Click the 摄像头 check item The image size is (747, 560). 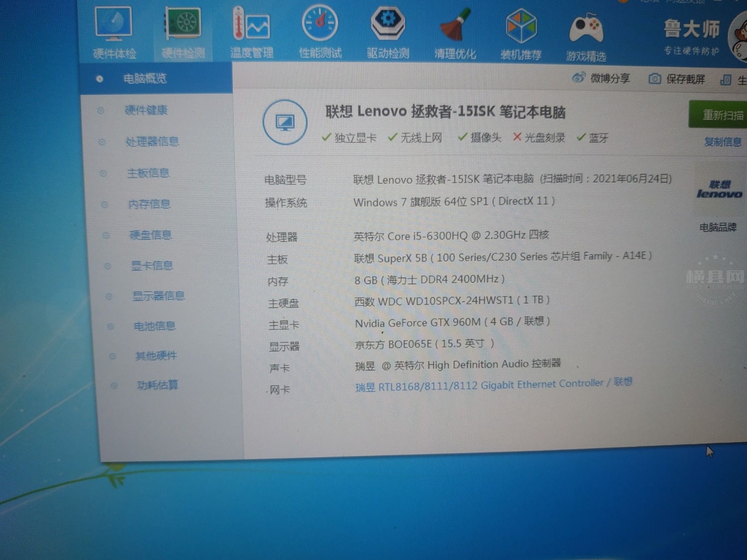pyautogui.click(x=479, y=137)
